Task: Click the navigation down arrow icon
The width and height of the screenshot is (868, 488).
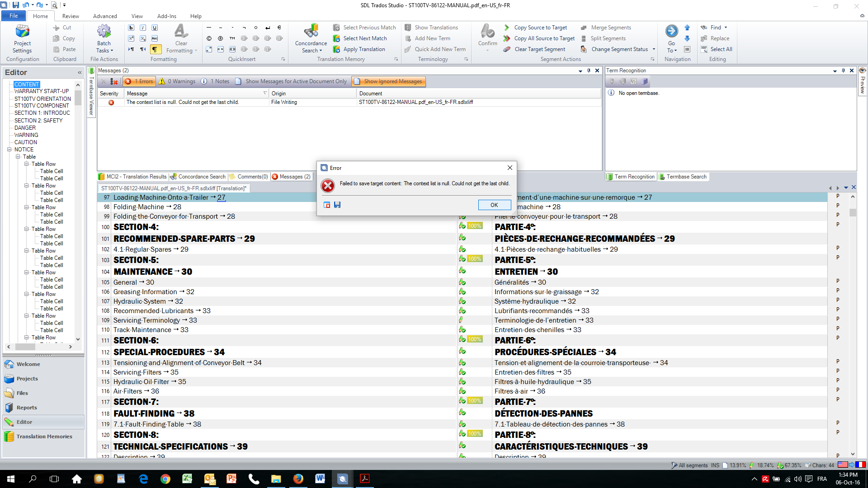Action: coord(687,38)
